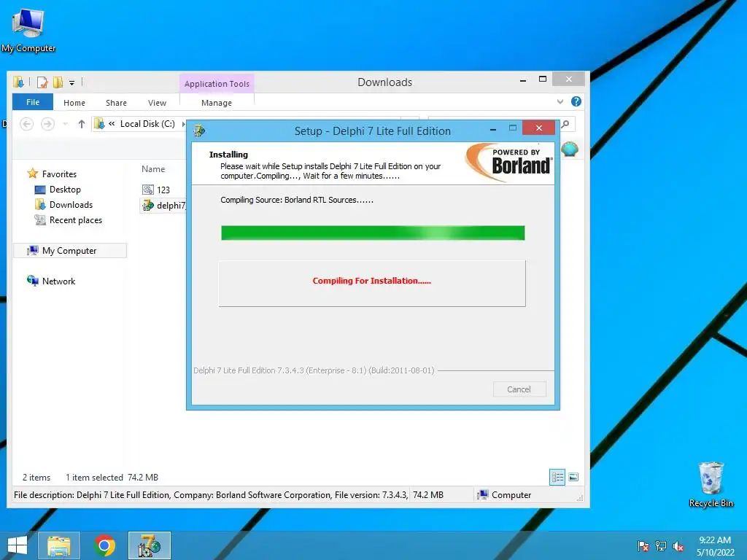Go forward using Explorer forward arrow

click(47, 124)
